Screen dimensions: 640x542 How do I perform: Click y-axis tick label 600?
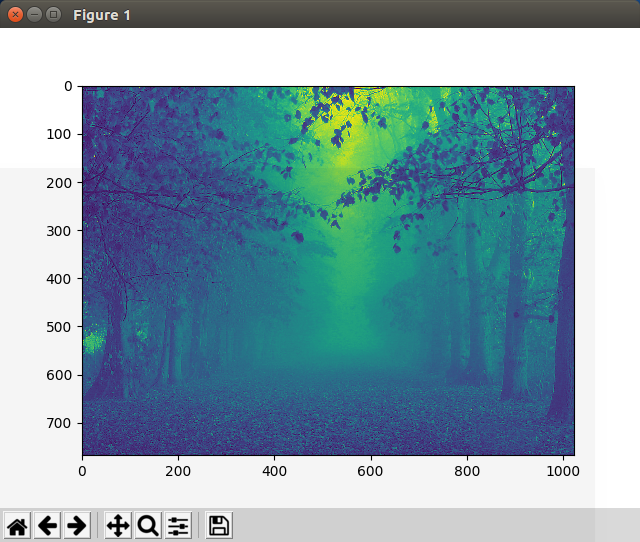click(x=59, y=375)
